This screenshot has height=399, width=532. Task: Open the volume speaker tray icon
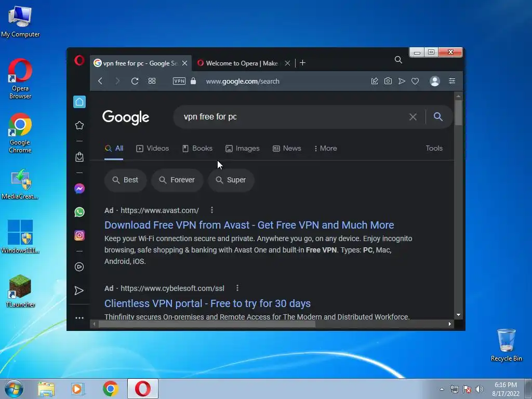(480, 389)
